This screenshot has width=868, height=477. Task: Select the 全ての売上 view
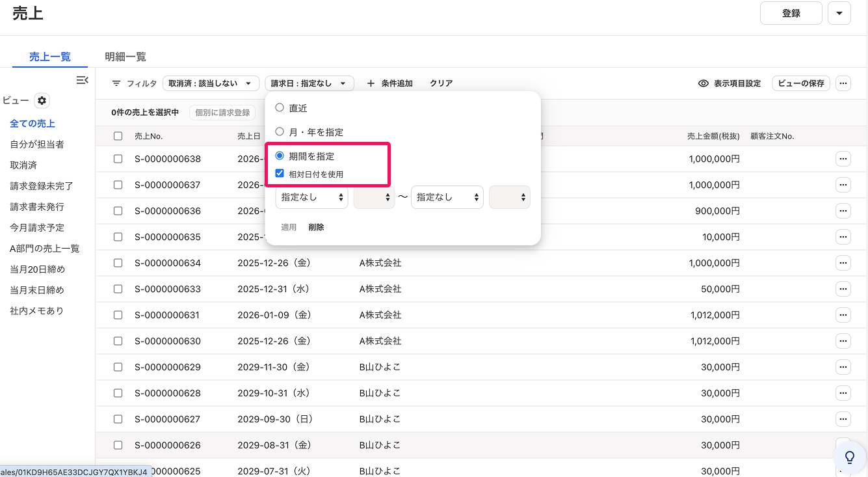pos(33,124)
